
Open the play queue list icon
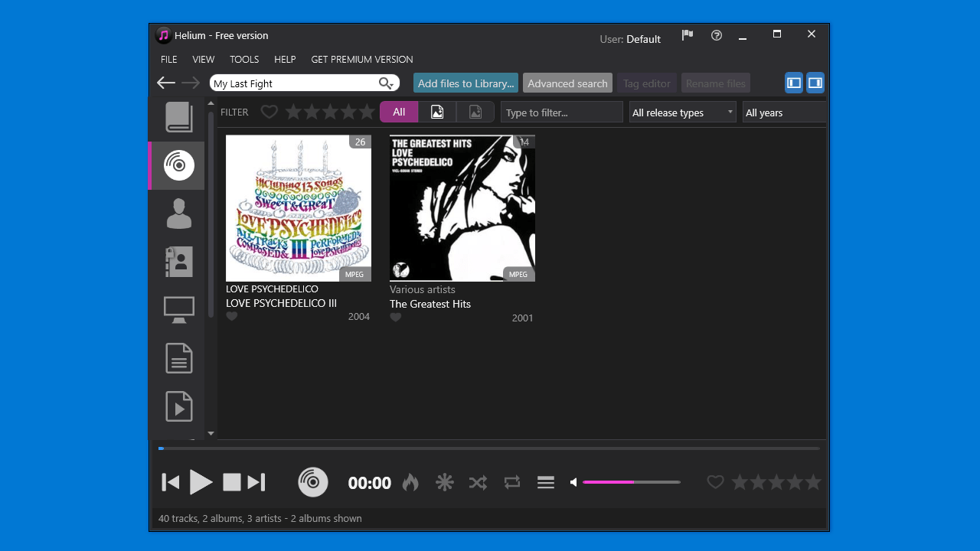point(546,482)
